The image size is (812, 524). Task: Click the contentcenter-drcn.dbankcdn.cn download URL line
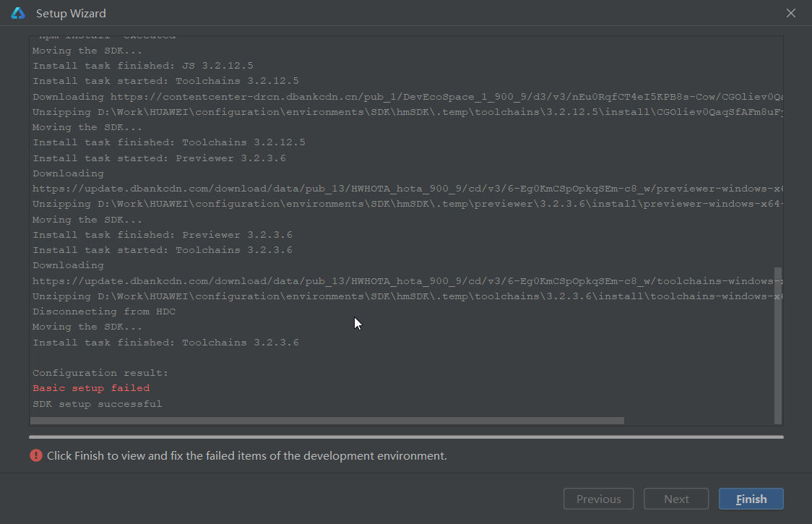(x=407, y=97)
